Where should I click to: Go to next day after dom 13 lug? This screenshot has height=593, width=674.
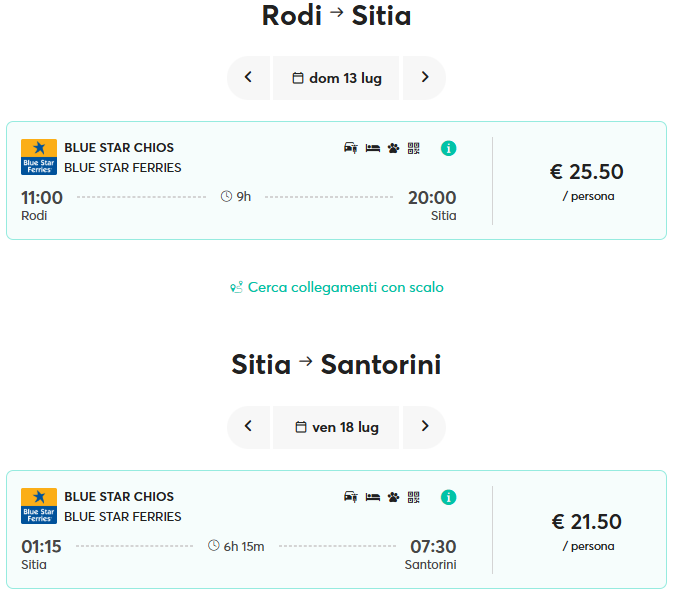point(424,78)
